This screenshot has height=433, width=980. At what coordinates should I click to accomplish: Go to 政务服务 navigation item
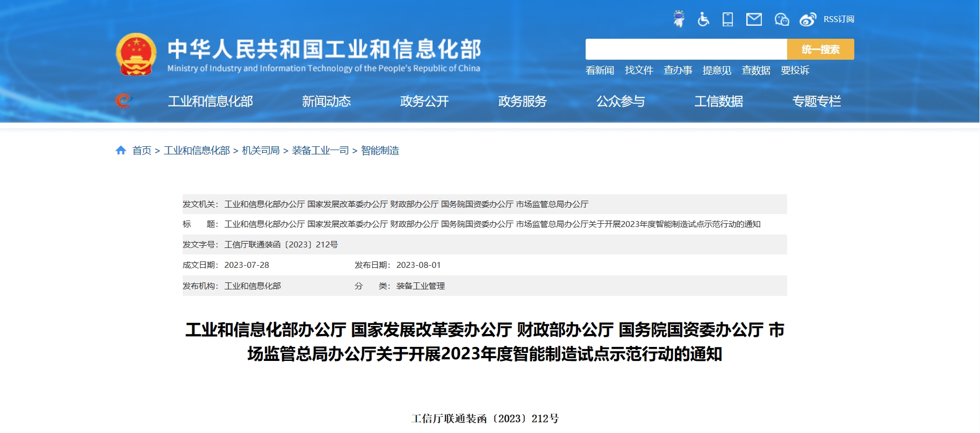[x=522, y=101]
